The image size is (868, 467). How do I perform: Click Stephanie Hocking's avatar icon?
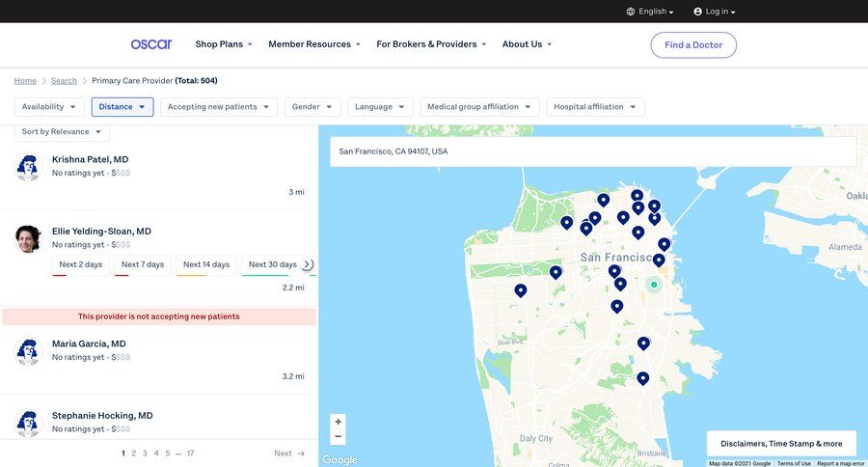click(28, 424)
